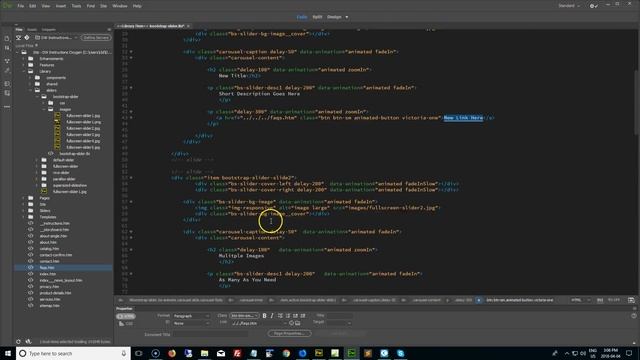
Task: Click the Point to File icon beside Link
Action: tap(291, 323)
